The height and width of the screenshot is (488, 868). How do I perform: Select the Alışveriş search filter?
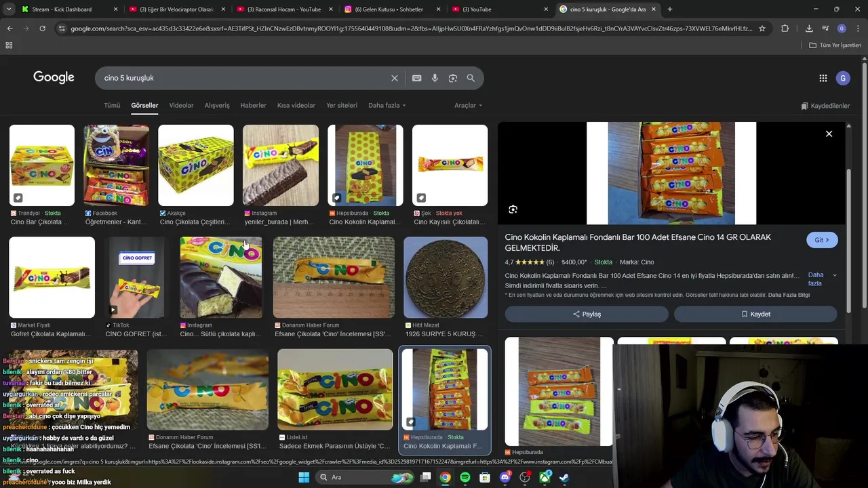tap(217, 106)
